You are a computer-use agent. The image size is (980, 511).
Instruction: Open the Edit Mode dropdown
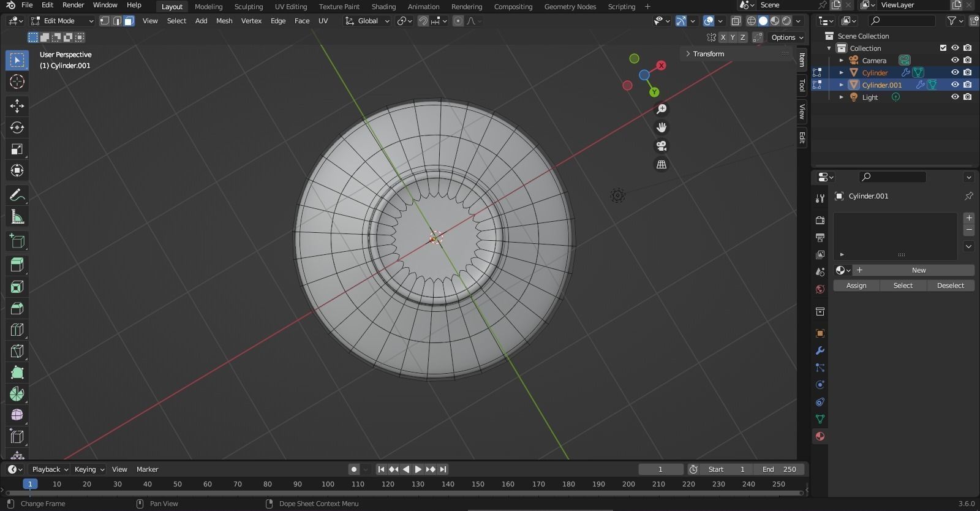click(x=62, y=21)
